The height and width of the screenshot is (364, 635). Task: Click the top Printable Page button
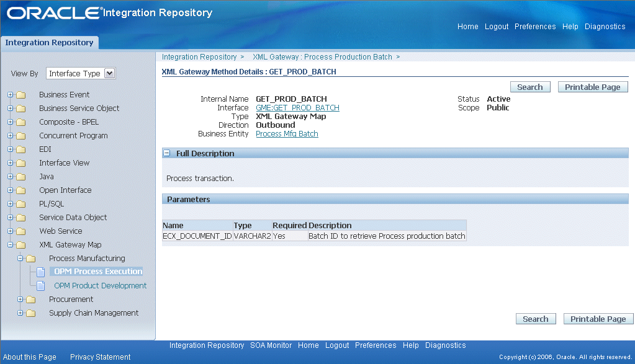click(593, 87)
